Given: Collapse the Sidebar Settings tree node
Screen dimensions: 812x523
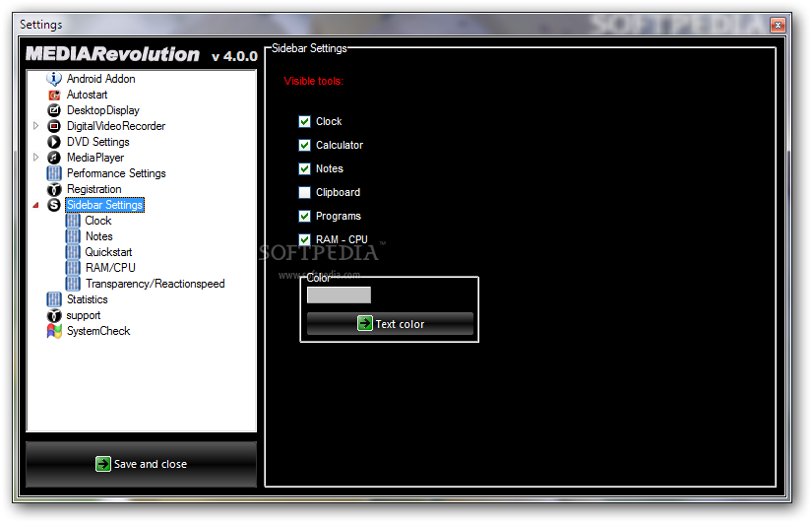Looking at the screenshot, I should pos(35,205).
